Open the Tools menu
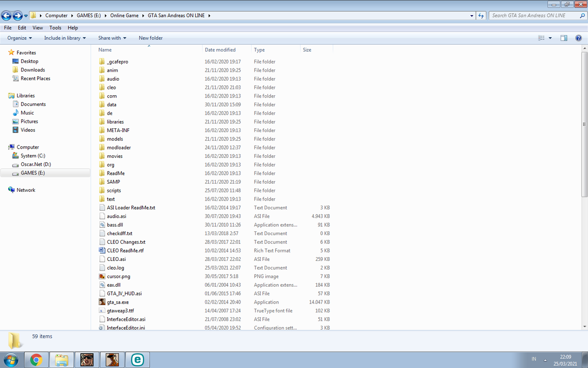588x368 pixels. point(55,28)
